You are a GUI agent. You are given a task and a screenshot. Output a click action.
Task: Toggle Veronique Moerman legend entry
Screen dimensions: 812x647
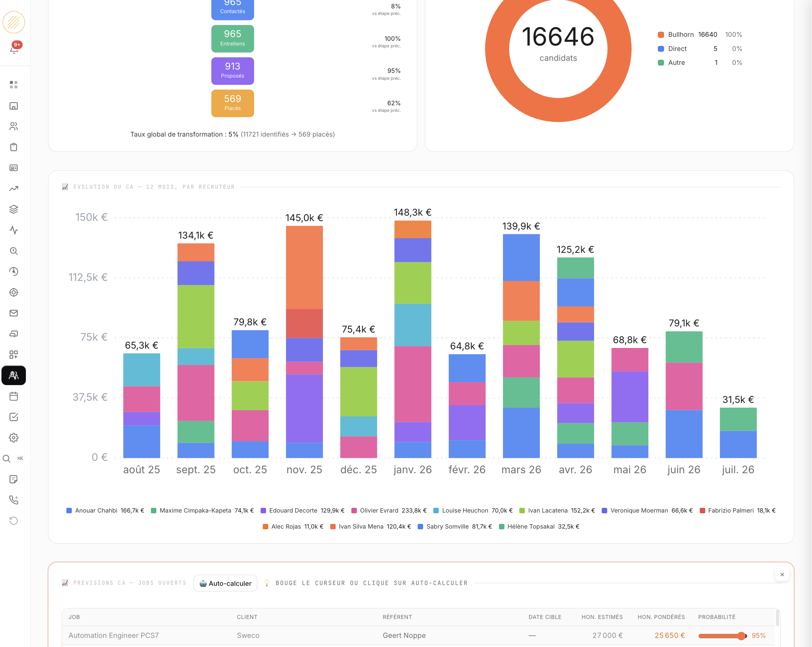(647, 510)
